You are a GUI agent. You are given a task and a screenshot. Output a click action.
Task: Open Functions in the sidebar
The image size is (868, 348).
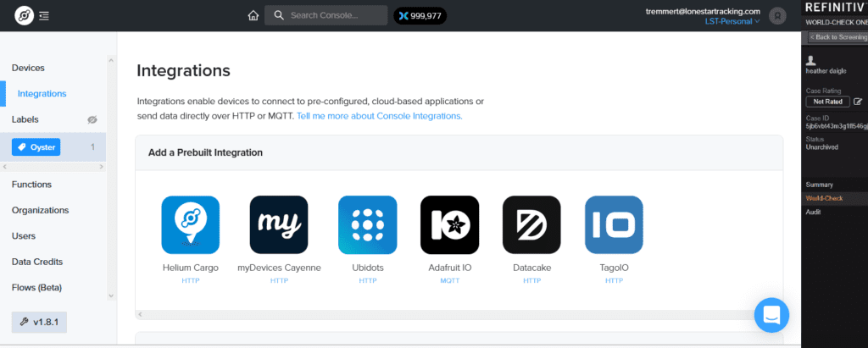coord(31,185)
